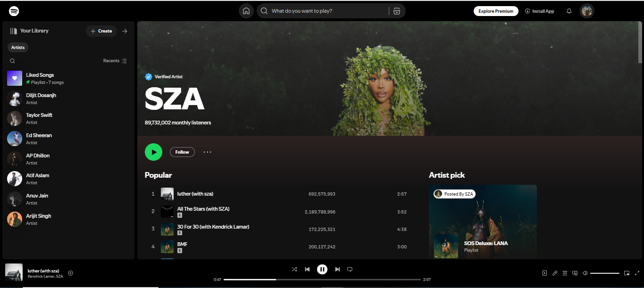Open the more options menu for SZA
This screenshot has height=288, width=644.
pos(207,152)
